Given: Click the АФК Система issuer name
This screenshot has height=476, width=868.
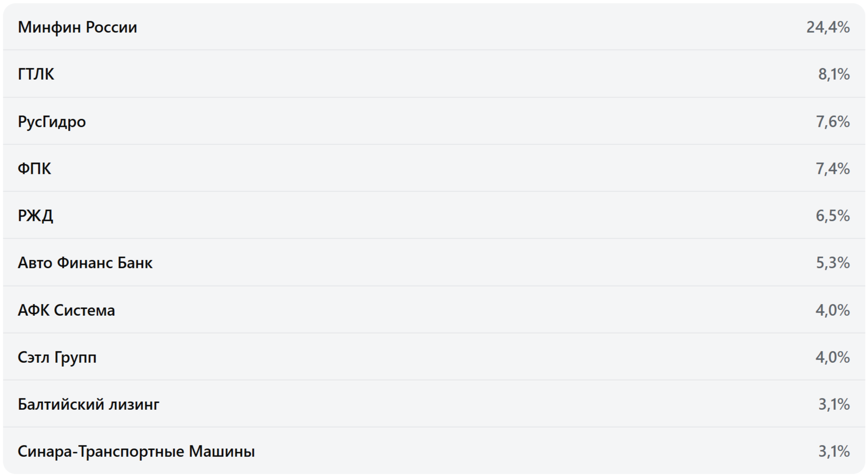Looking at the screenshot, I should point(66,310).
